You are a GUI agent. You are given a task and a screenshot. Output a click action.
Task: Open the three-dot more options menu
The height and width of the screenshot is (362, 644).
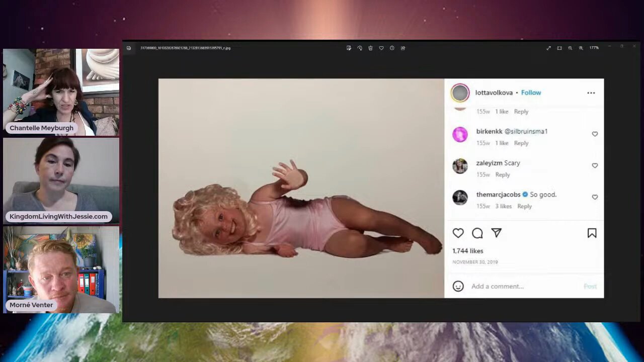(591, 93)
